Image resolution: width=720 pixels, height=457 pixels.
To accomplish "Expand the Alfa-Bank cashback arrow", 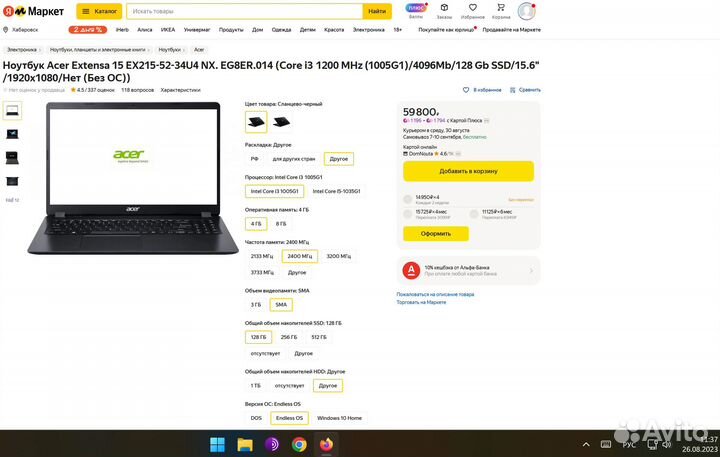I will tap(531, 271).
